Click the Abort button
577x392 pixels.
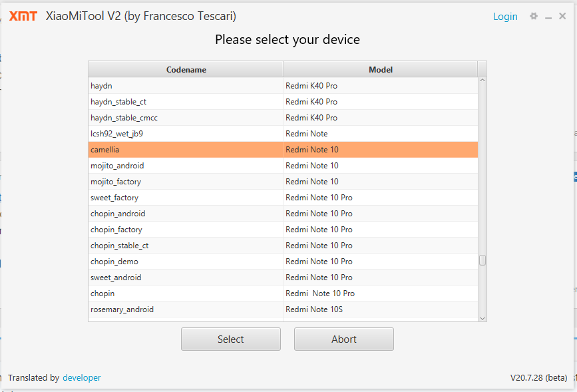pyautogui.click(x=343, y=339)
